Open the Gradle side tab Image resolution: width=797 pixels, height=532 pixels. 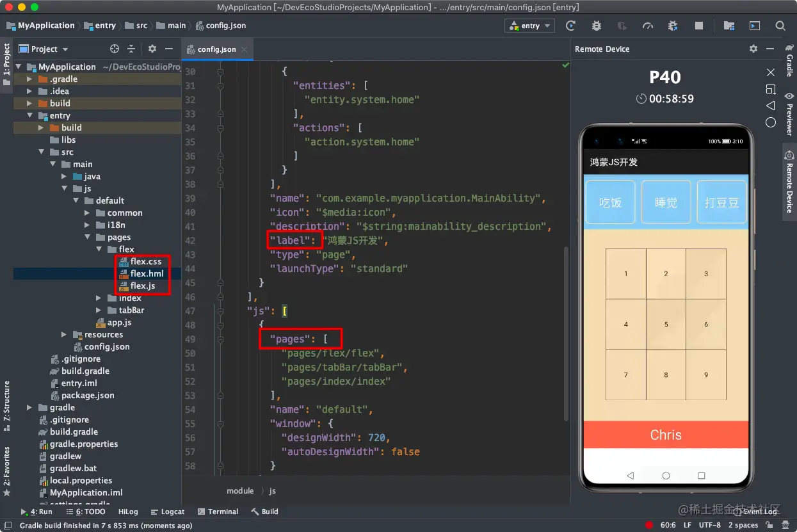[x=789, y=60]
